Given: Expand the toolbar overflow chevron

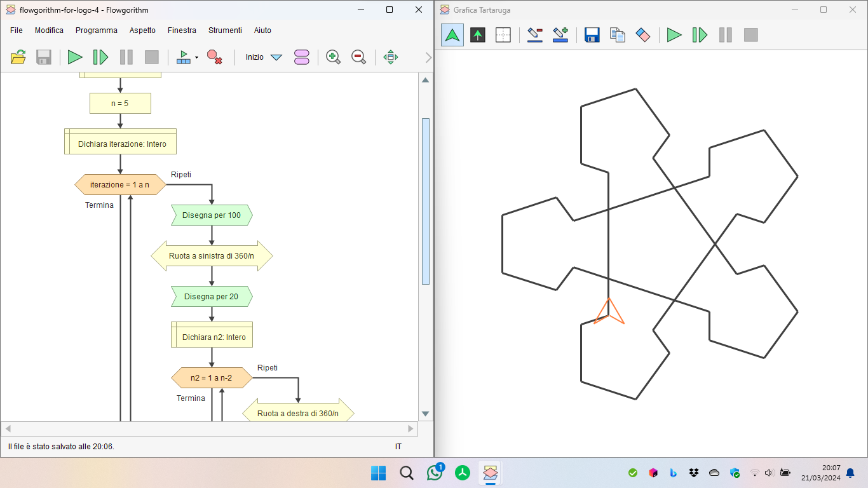Looking at the screenshot, I should pos(428,57).
